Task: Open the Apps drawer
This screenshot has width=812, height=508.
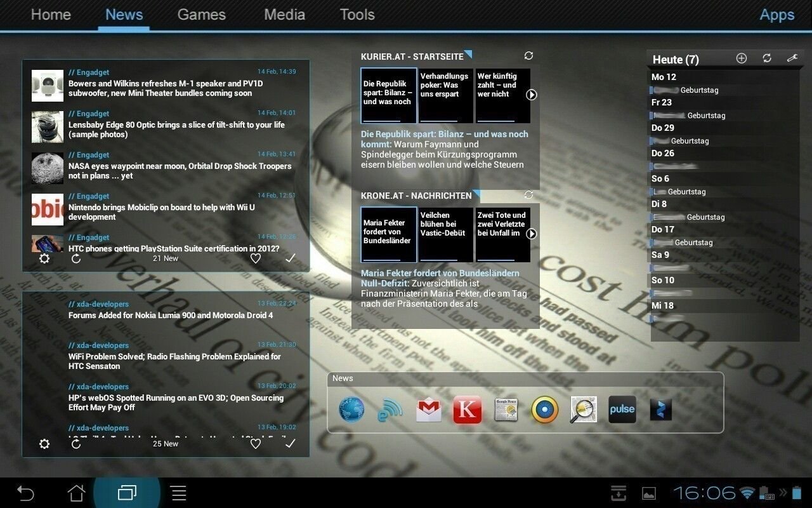Action: tap(777, 15)
